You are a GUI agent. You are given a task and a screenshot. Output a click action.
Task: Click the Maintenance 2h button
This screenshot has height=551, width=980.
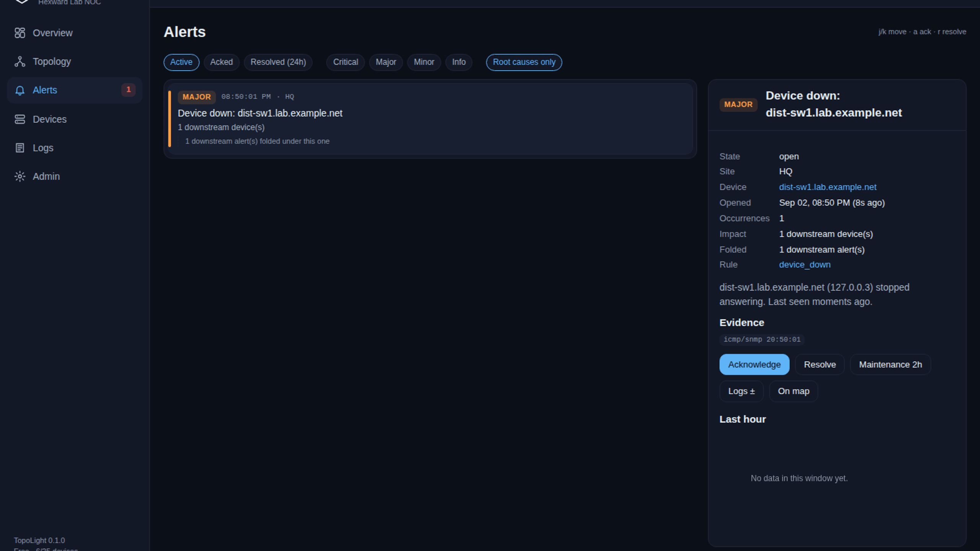tap(890, 365)
